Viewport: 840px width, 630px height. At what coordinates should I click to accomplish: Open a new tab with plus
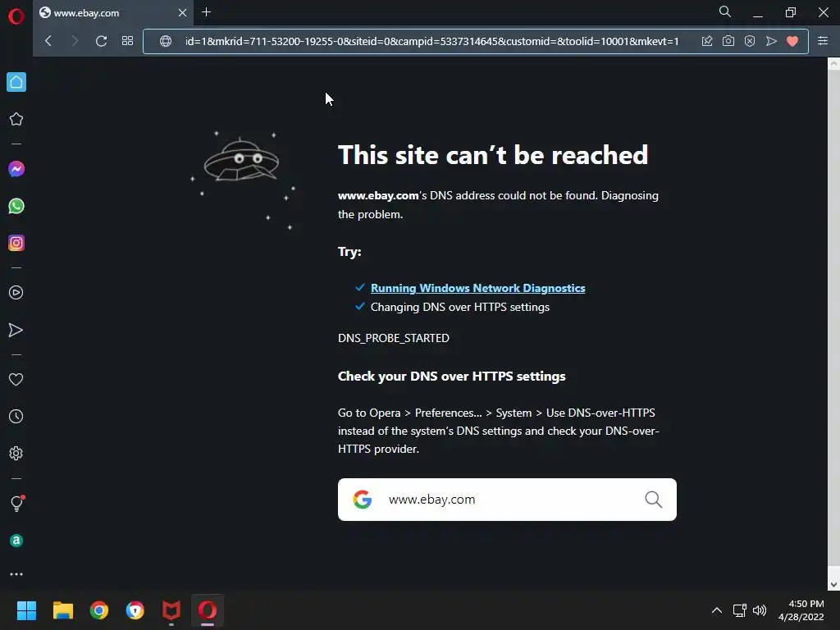206,12
